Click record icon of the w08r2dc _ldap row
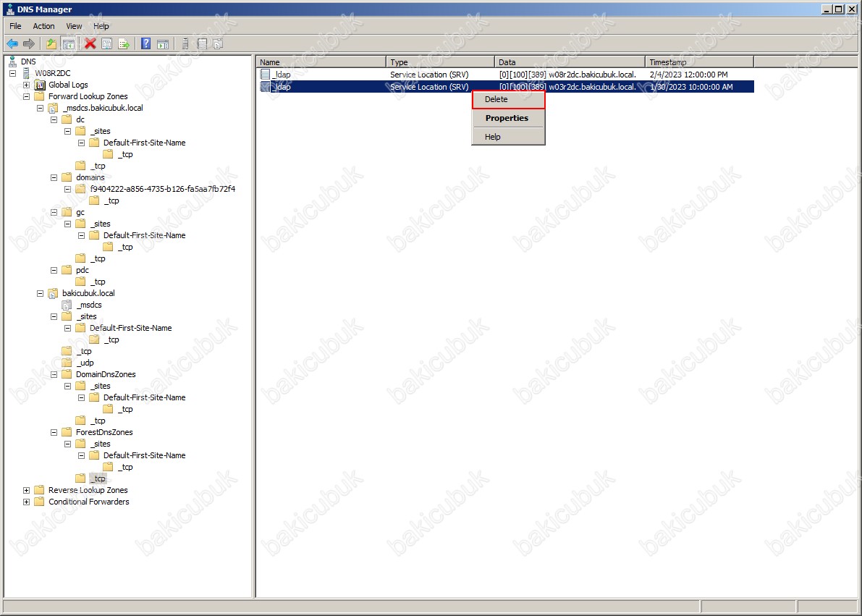862x616 pixels. 265,75
